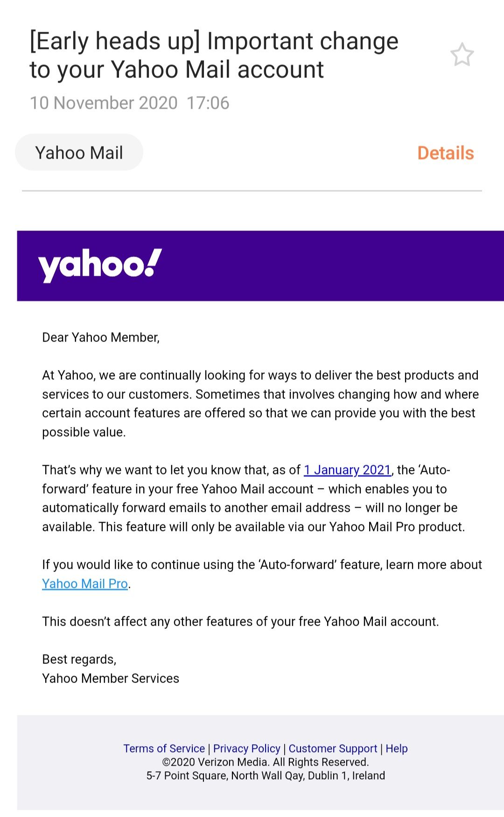The width and height of the screenshot is (504, 817).
Task: Show the email Details
Action: [445, 153]
